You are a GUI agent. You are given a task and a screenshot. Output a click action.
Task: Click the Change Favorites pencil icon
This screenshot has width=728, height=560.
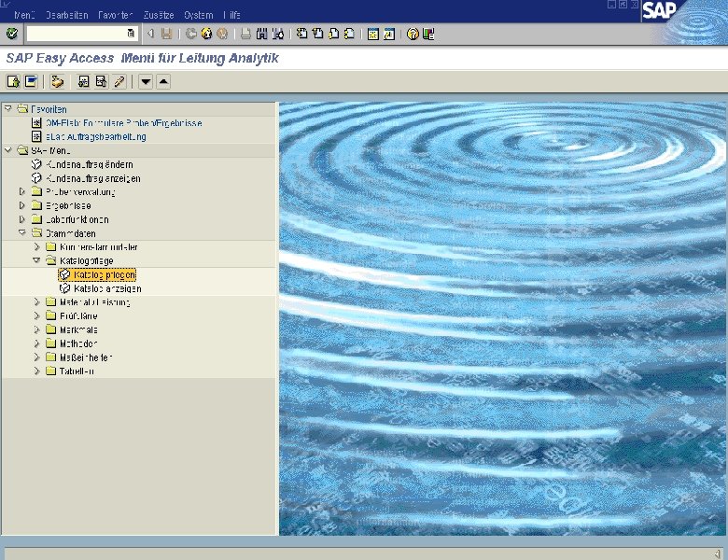click(119, 82)
